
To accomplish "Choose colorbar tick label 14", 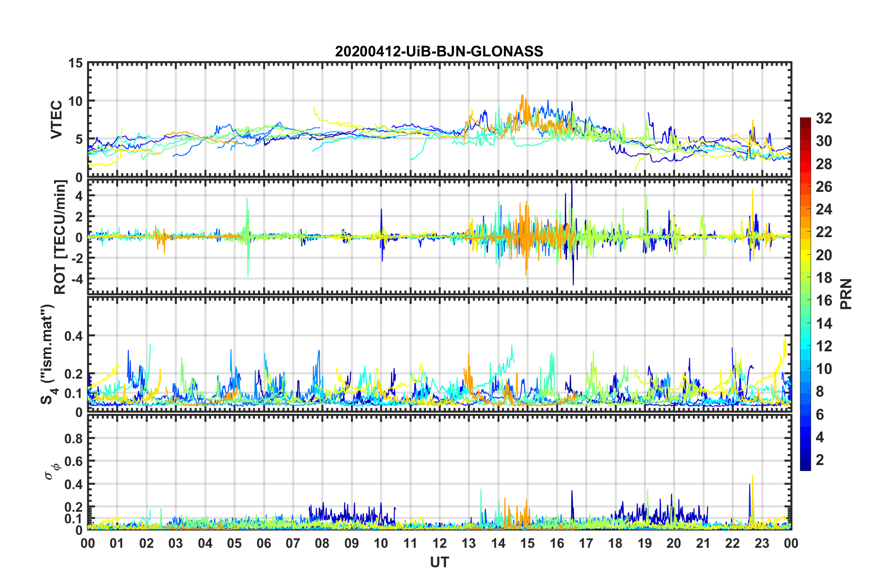I will coord(824,324).
